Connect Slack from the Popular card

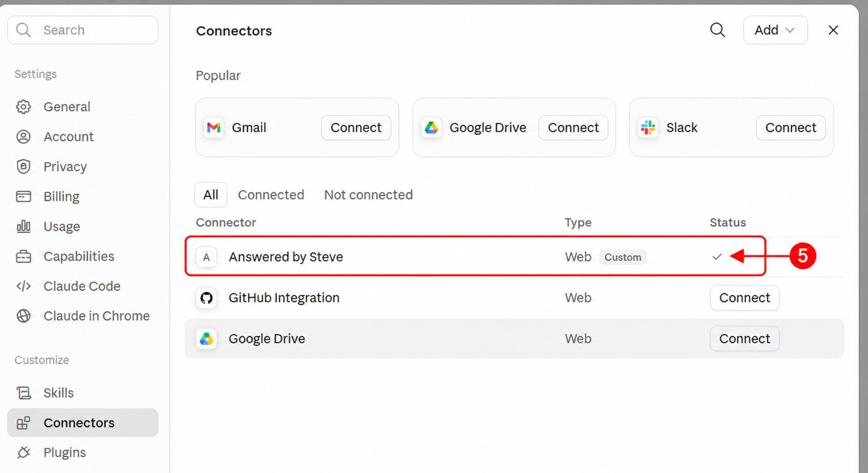790,128
